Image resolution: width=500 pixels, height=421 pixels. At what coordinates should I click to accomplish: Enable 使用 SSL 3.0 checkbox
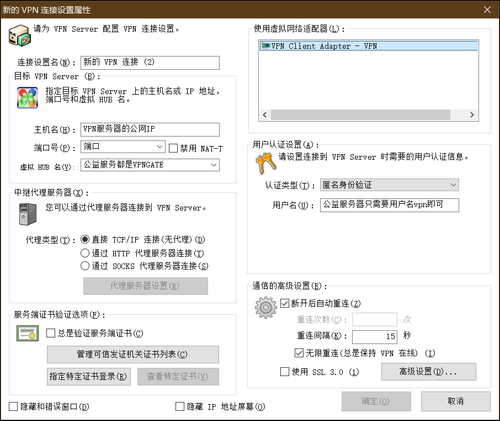click(284, 371)
